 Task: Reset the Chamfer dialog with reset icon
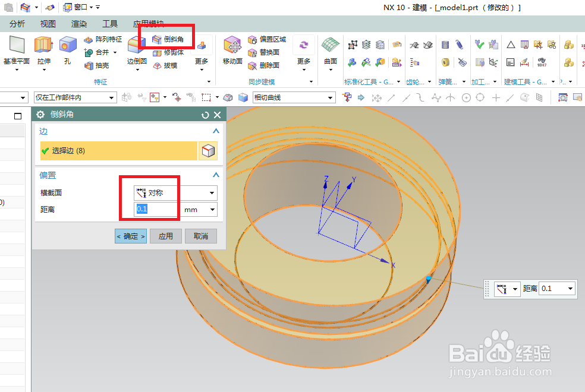pyautogui.click(x=205, y=115)
